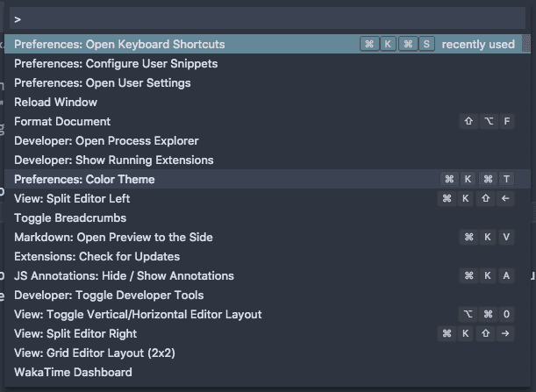Toggle JS Annotations: Hide / Show Annotations
Image resolution: width=536 pixels, height=392 pixels.
pyautogui.click(x=124, y=276)
